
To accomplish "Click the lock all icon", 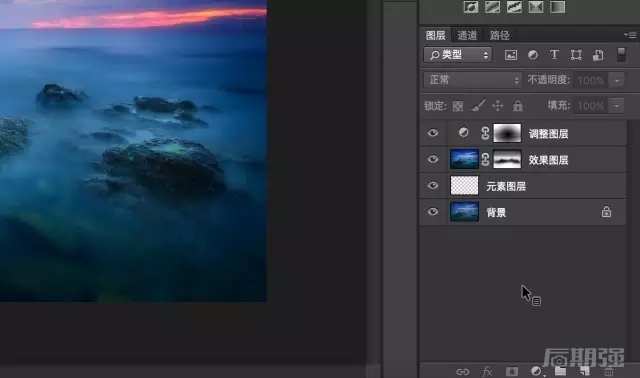I will 518,106.
